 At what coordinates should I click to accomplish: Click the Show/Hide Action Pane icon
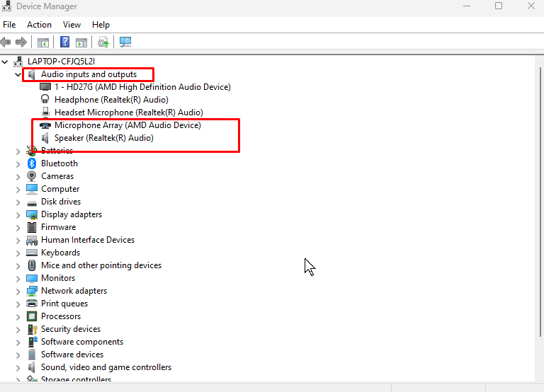pyautogui.click(x=81, y=42)
